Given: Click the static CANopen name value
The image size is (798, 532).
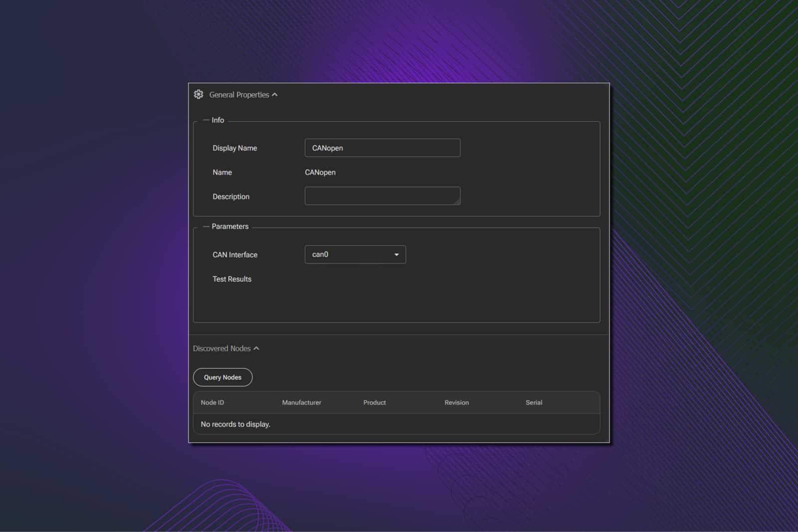Looking at the screenshot, I should (x=320, y=173).
